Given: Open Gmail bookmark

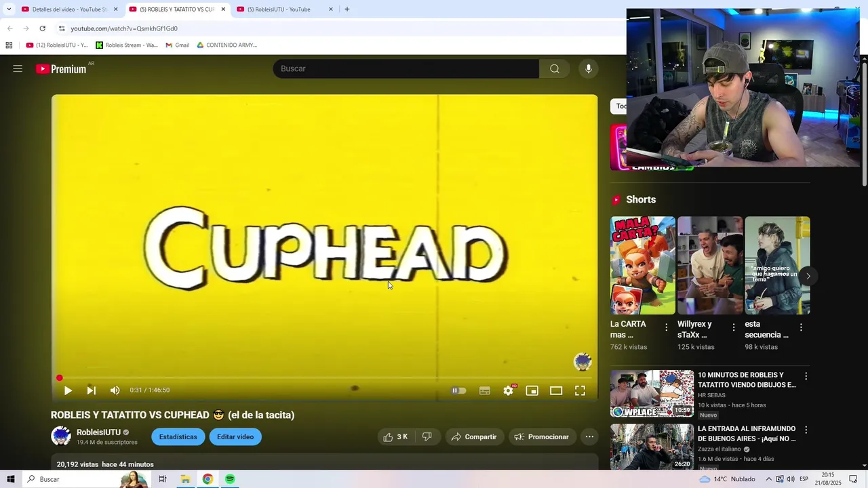Looking at the screenshot, I should click(178, 45).
